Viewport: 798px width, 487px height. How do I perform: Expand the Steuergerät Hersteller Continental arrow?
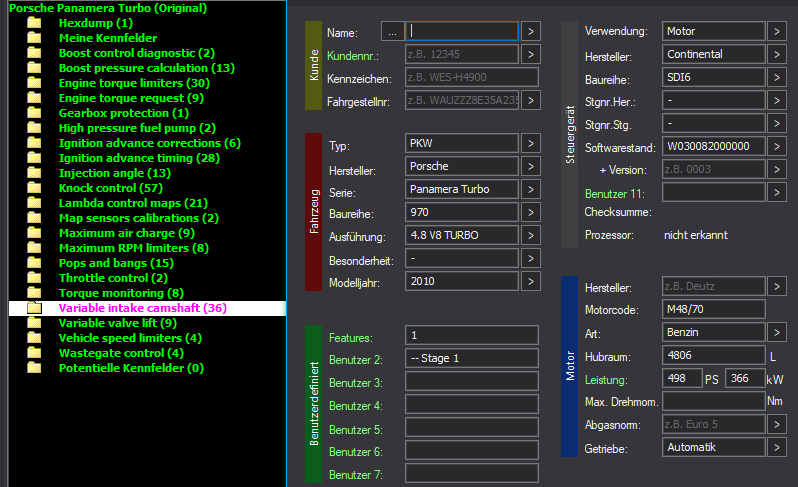[x=777, y=54]
